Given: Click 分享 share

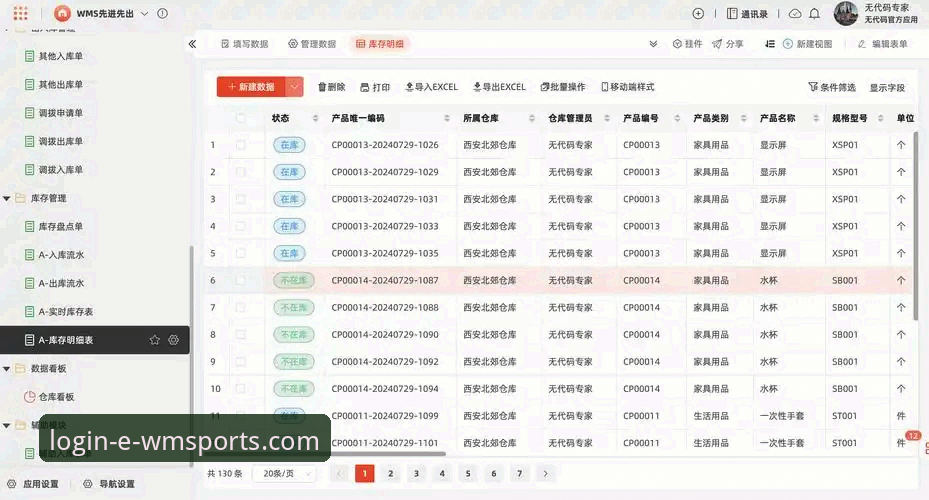Looking at the screenshot, I should tap(728, 44).
